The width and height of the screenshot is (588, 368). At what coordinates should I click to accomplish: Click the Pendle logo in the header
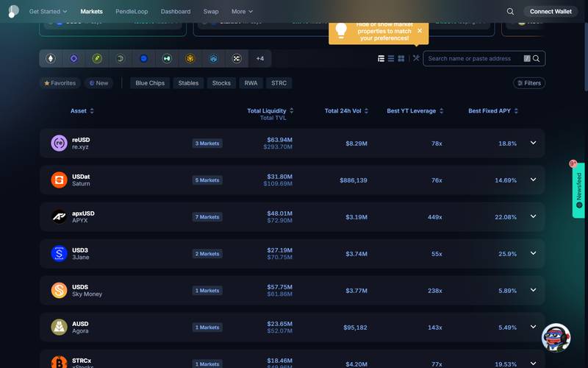tap(13, 11)
